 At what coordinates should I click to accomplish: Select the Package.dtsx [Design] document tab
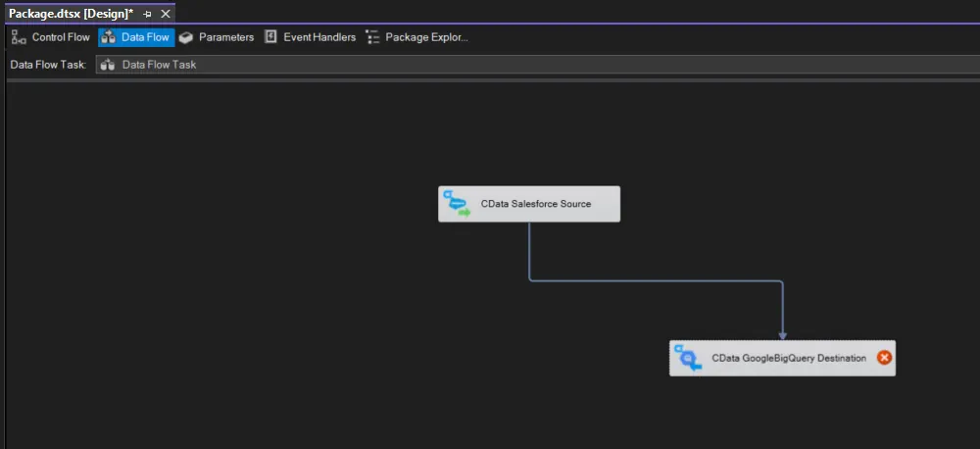(x=71, y=14)
